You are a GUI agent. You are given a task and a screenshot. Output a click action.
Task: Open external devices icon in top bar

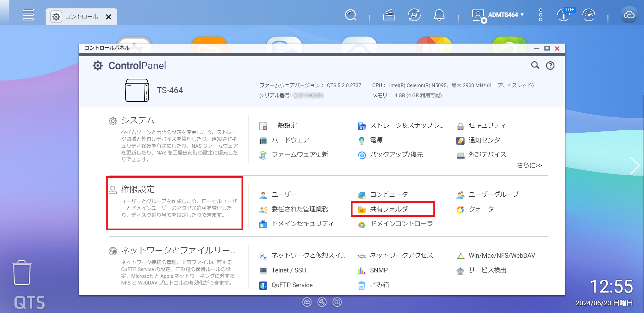(414, 15)
